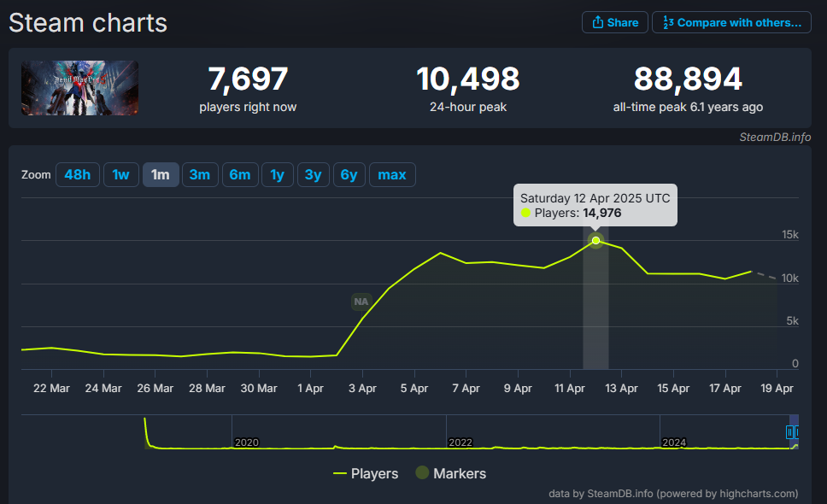The height and width of the screenshot is (504, 827).
Task: Set zoom to 48h
Action: coord(78,174)
